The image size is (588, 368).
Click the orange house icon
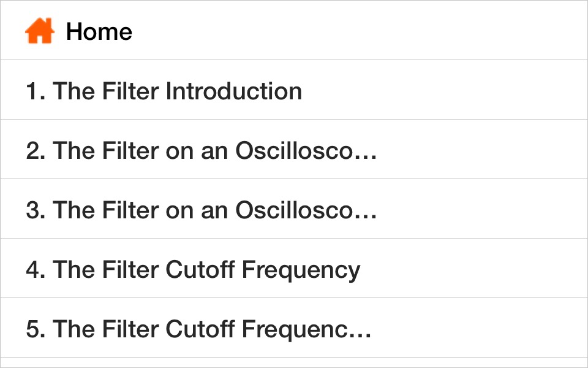coord(40,31)
